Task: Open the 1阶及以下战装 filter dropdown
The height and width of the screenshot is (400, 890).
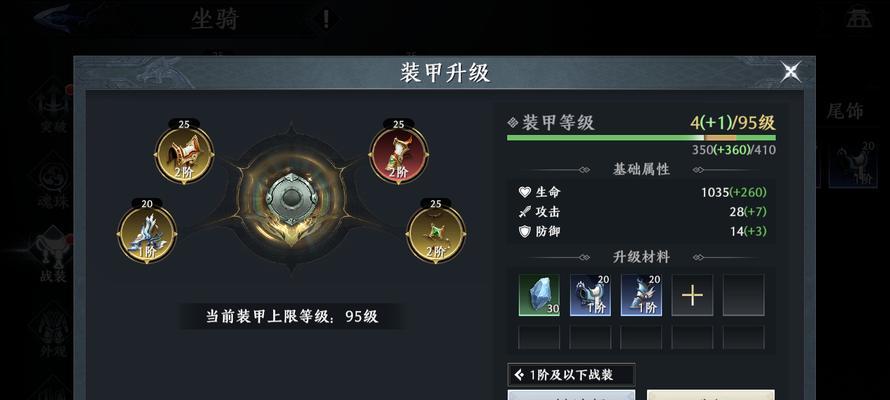Action: tap(571, 375)
